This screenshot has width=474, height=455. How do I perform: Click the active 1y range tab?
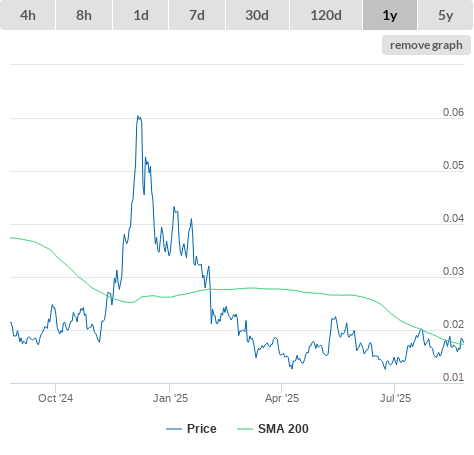(x=390, y=15)
